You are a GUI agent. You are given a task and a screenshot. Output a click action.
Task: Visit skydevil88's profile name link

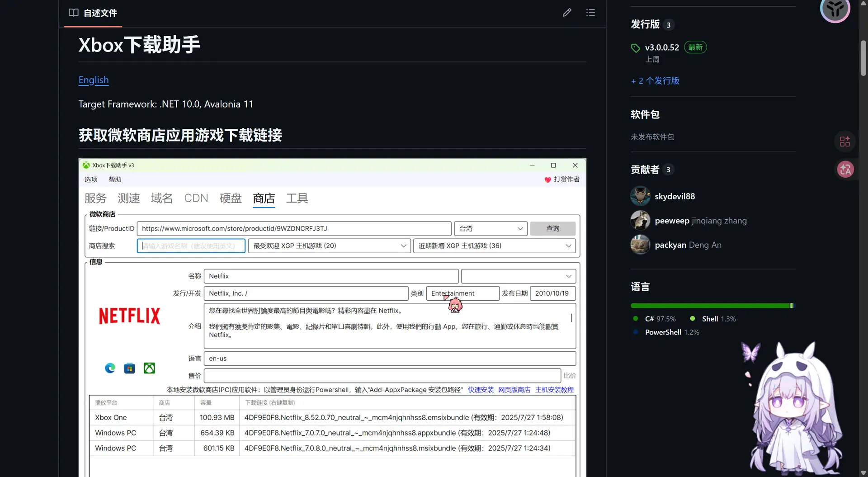click(x=675, y=196)
